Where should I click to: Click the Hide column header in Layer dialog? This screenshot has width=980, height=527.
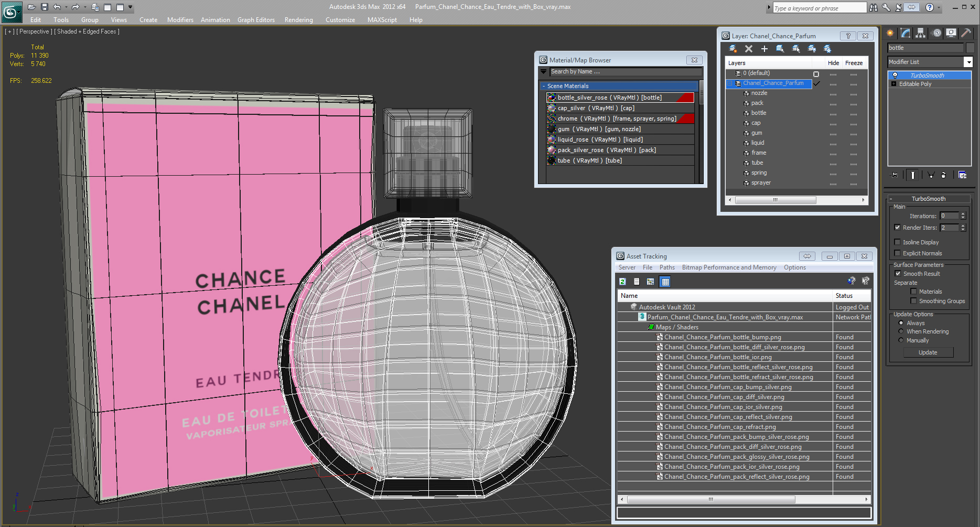pyautogui.click(x=833, y=63)
